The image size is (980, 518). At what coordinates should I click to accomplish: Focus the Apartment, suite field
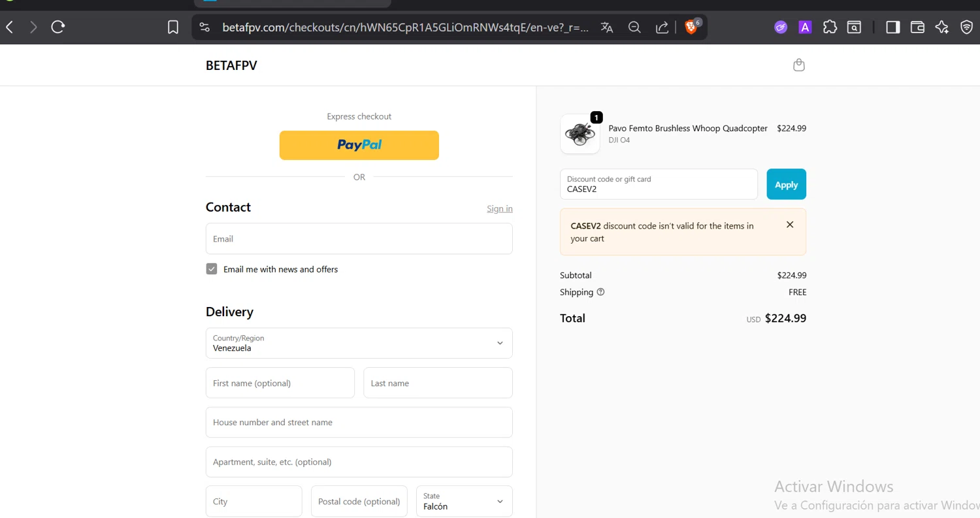(359, 462)
